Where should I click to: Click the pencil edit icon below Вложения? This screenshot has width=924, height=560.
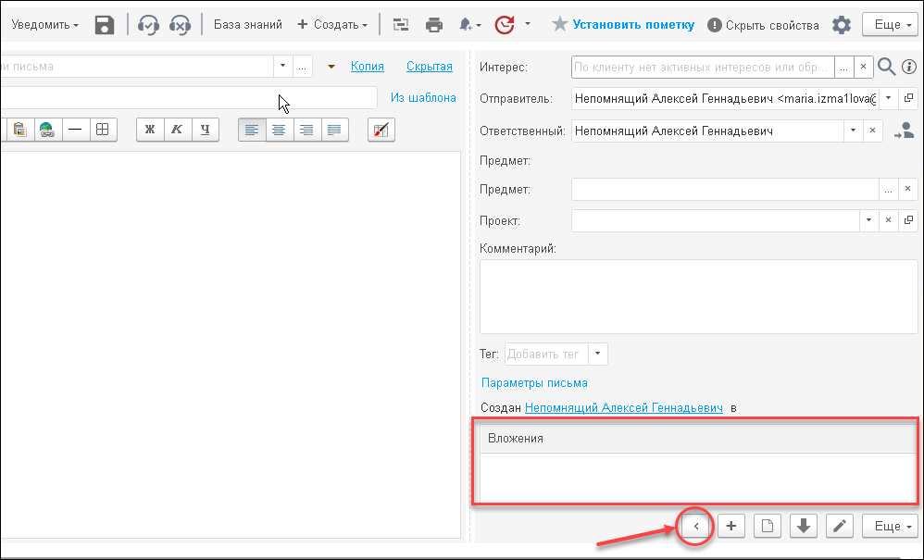click(839, 526)
